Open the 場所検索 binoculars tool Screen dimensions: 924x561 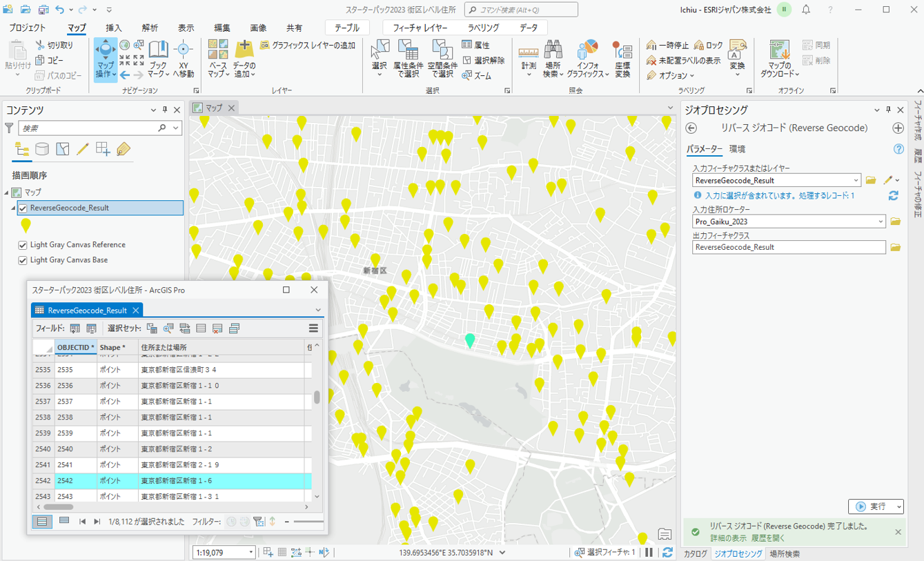click(553, 59)
